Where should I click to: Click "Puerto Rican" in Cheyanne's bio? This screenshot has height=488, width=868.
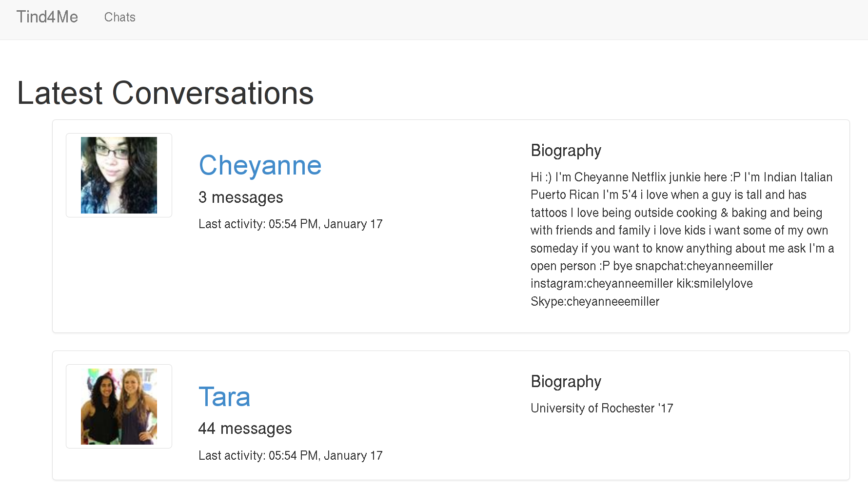click(565, 195)
